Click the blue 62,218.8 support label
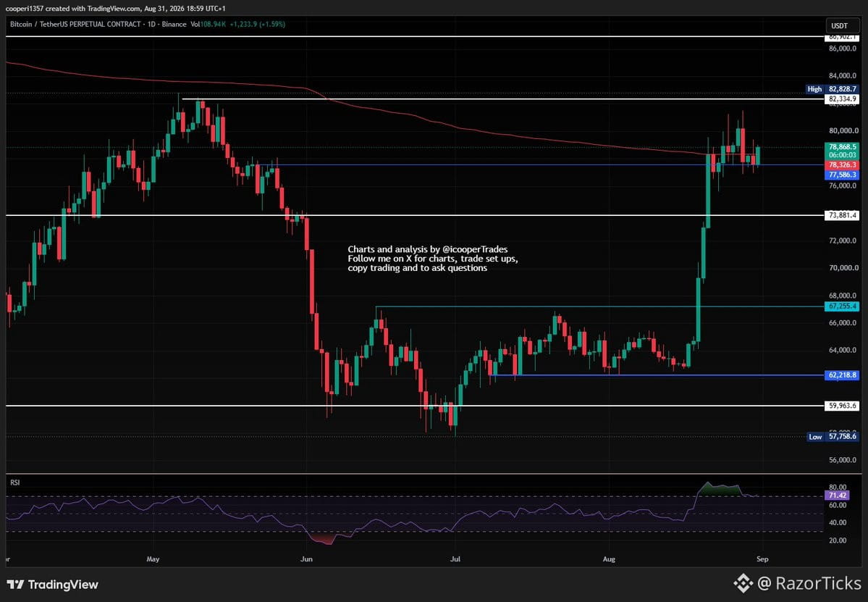 842,375
